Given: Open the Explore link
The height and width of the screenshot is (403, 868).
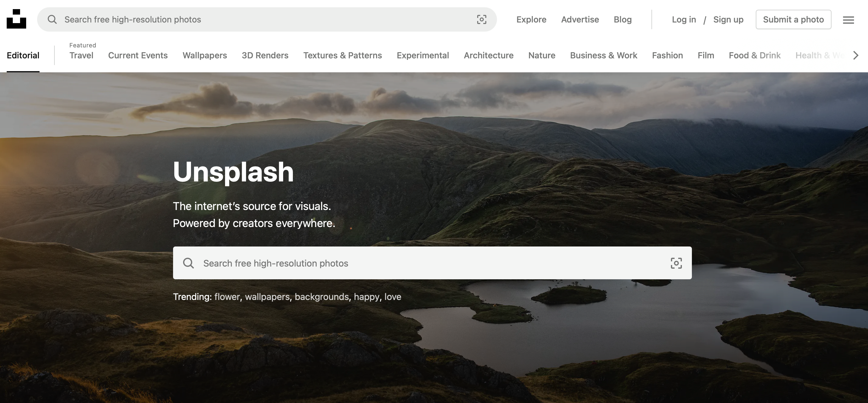Looking at the screenshot, I should (531, 19).
